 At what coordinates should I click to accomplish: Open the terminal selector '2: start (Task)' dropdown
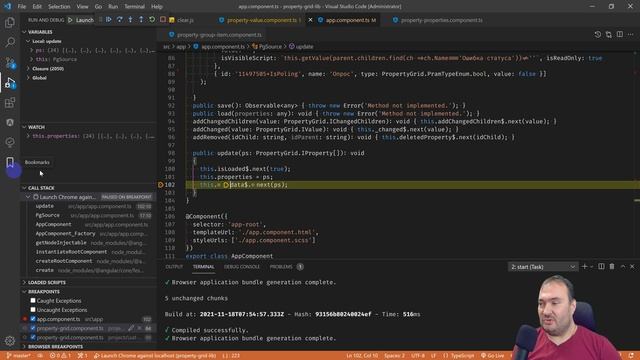(x=542, y=267)
